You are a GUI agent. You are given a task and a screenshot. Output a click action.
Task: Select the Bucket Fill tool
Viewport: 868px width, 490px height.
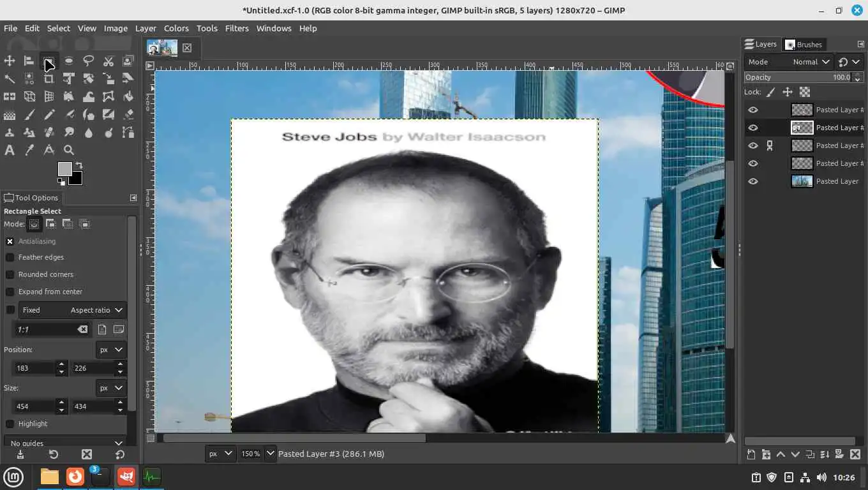coord(128,96)
